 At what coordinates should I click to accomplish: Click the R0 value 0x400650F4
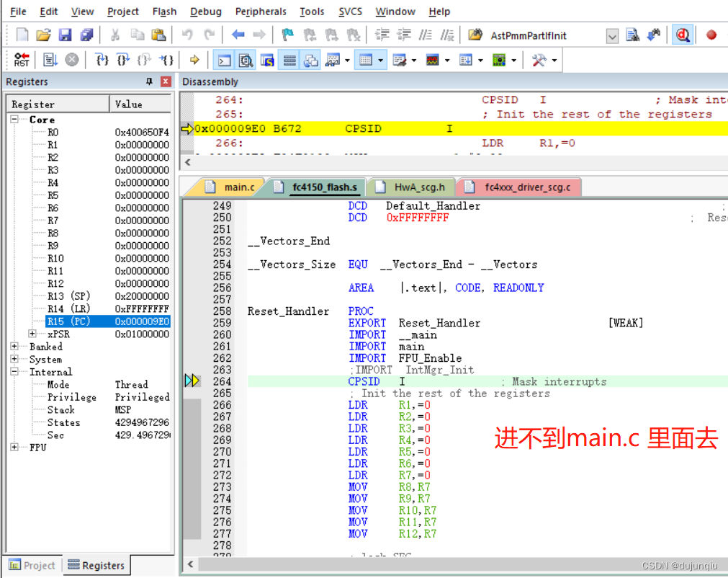coord(142,132)
